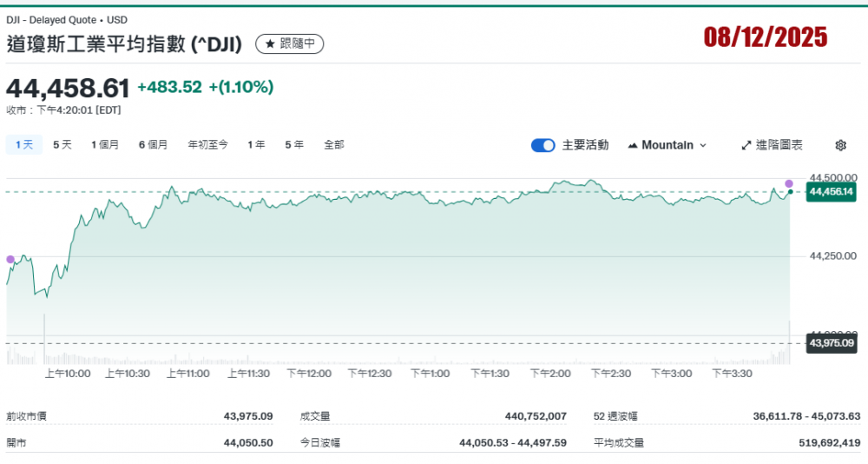Toggle the 主要活動 key events switch
This screenshot has height=464, width=868.
click(542, 145)
